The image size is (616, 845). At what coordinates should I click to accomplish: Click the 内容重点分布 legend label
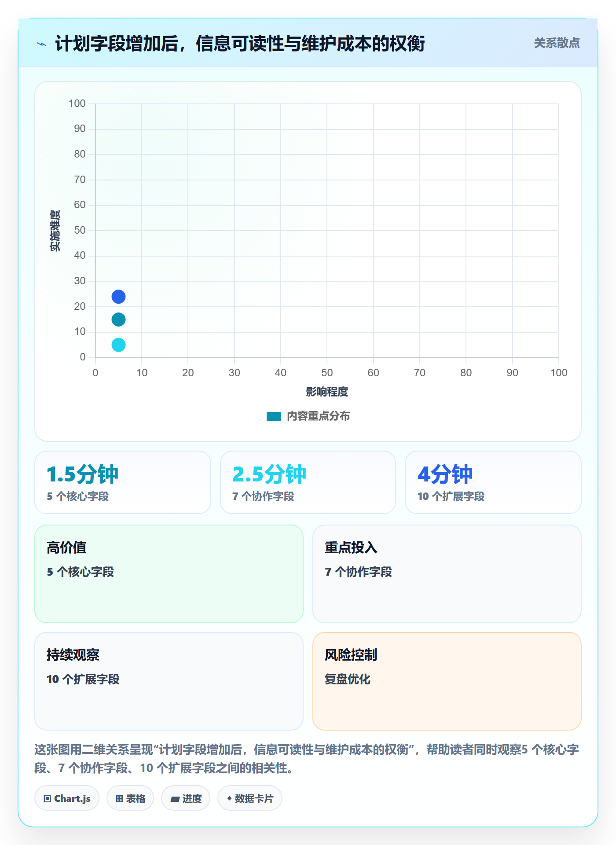[318, 416]
